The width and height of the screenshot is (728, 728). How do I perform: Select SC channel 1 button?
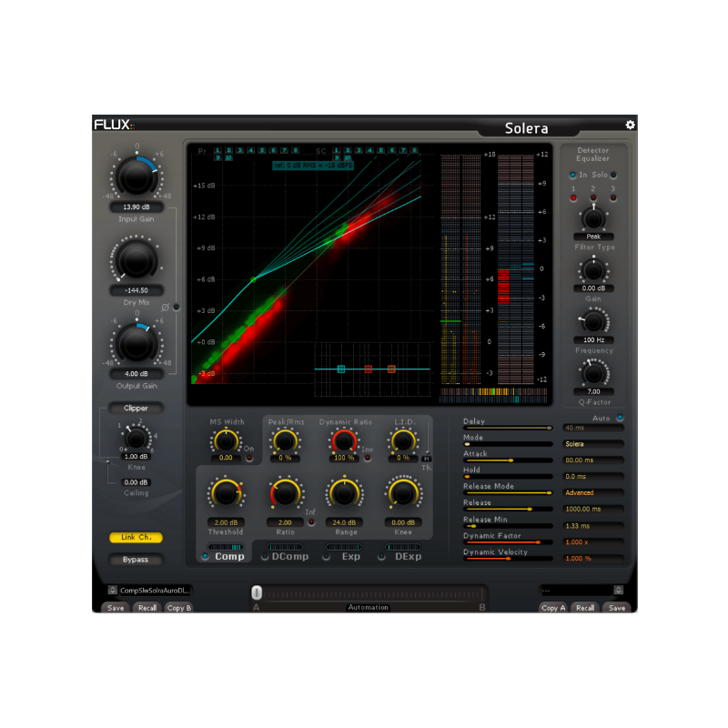[x=337, y=150]
